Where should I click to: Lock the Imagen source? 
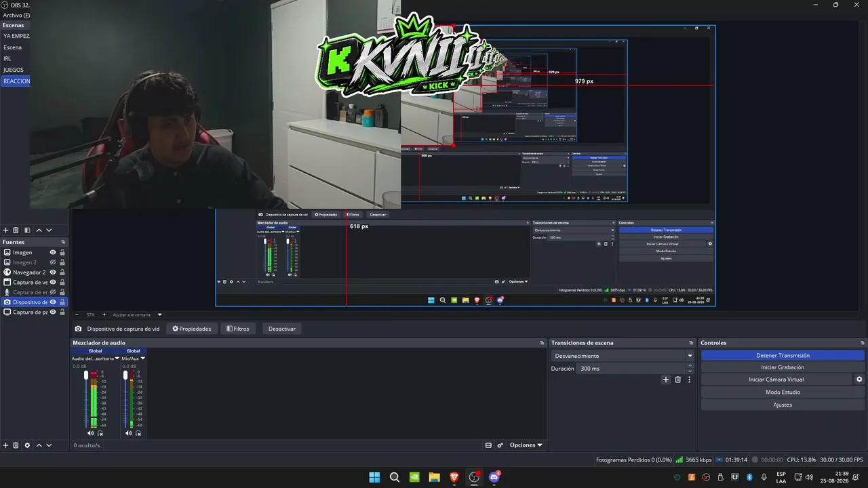(x=62, y=252)
